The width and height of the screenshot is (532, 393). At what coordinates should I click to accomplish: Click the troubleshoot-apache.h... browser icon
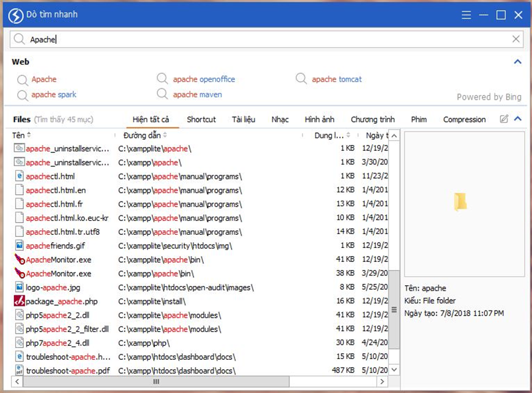(19, 356)
